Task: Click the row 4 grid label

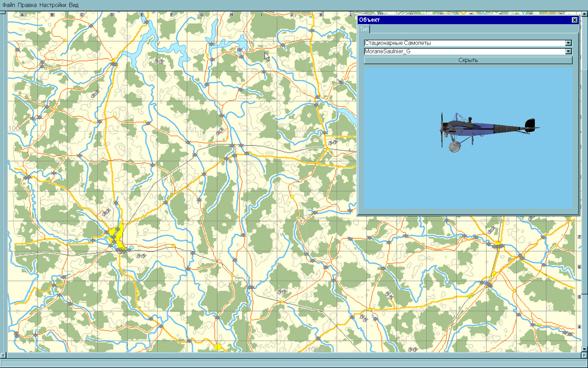Action: coord(579,327)
